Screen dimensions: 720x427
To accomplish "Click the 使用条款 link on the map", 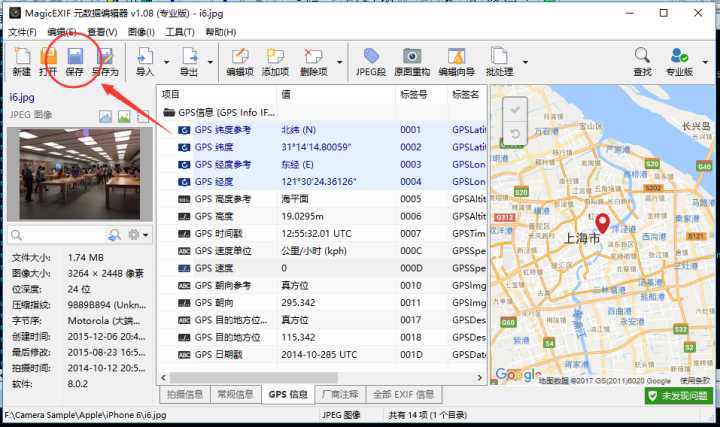I will [694, 381].
